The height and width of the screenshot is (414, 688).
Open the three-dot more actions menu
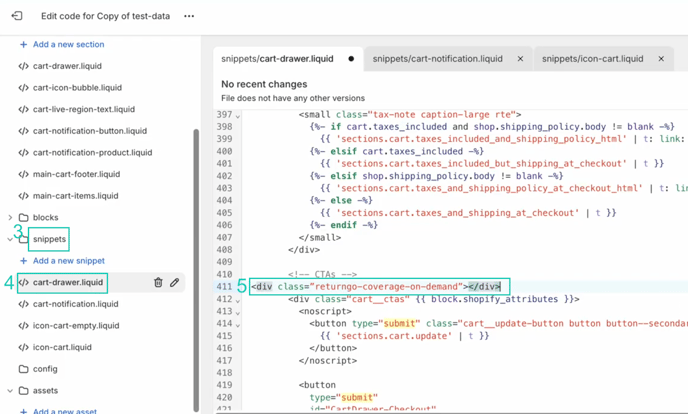tap(189, 16)
